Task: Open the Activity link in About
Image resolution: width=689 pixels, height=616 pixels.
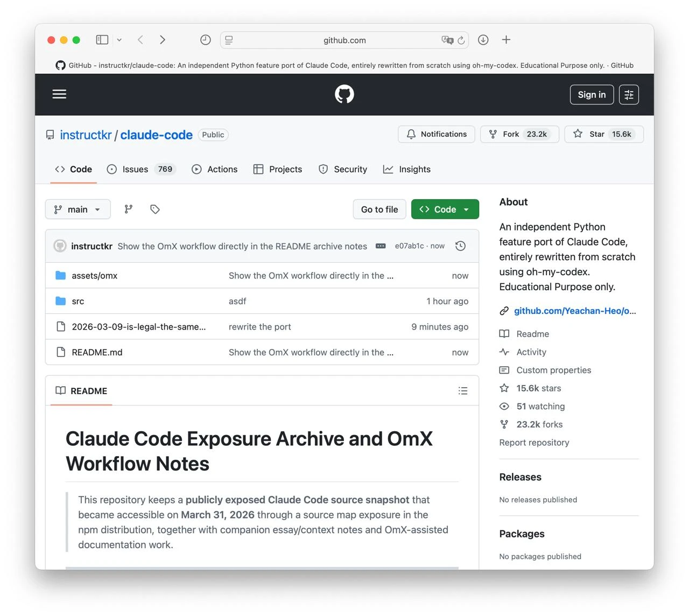Action: point(523,352)
